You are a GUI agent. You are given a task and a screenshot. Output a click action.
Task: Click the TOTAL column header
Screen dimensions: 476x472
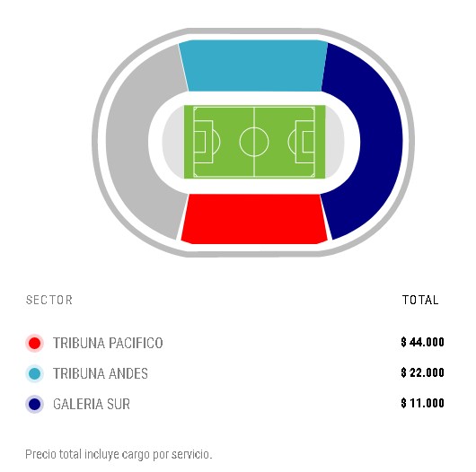[420, 300]
